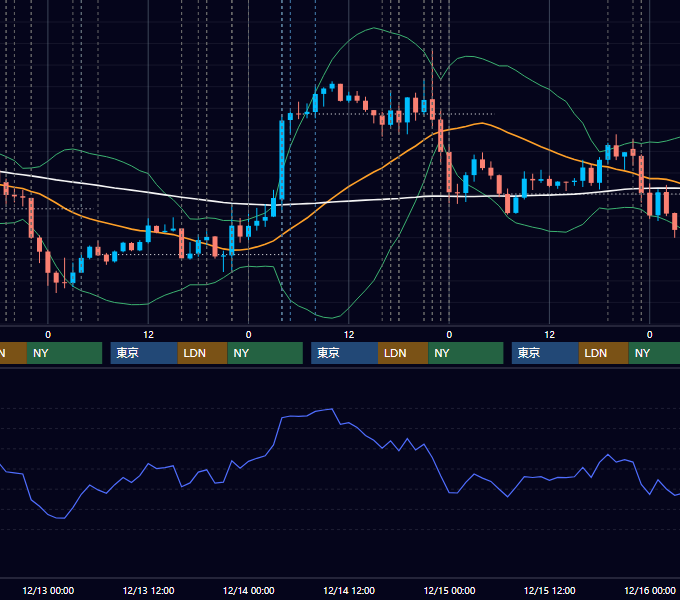Select the '12/14 00:00' time axis label
Image resolution: width=680 pixels, height=600 pixels.
(x=248, y=590)
